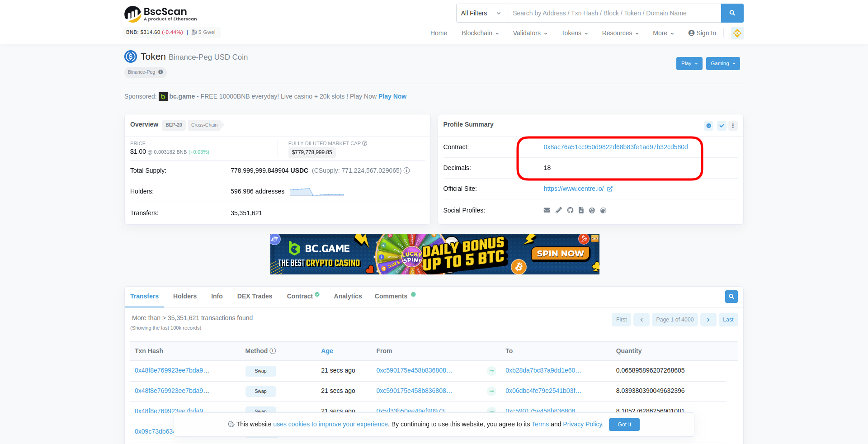Click the holders trend sparkline chart
The height and width of the screenshot is (444, 868).
pyautogui.click(x=316, y=192)
